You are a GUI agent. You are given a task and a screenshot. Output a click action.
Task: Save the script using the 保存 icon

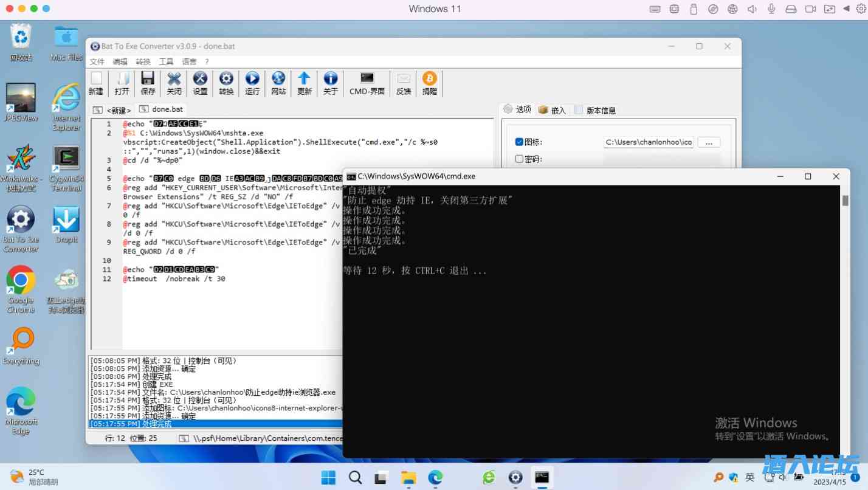[148, 83]
